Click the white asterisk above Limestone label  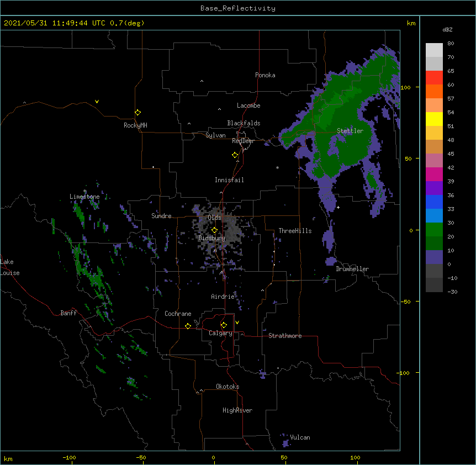pos(84,191)
